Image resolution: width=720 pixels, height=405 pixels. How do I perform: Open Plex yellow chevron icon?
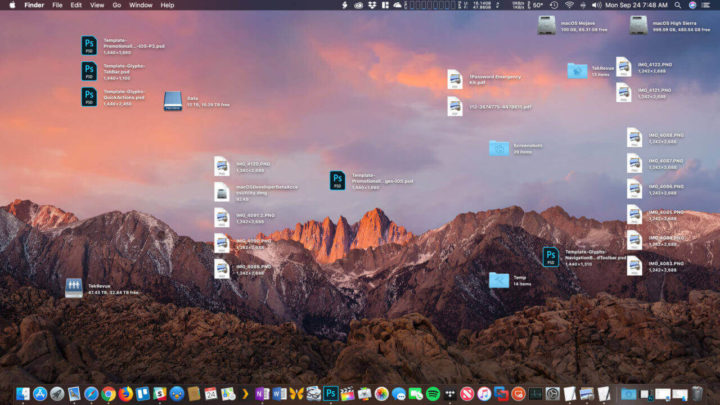[245, 394]
